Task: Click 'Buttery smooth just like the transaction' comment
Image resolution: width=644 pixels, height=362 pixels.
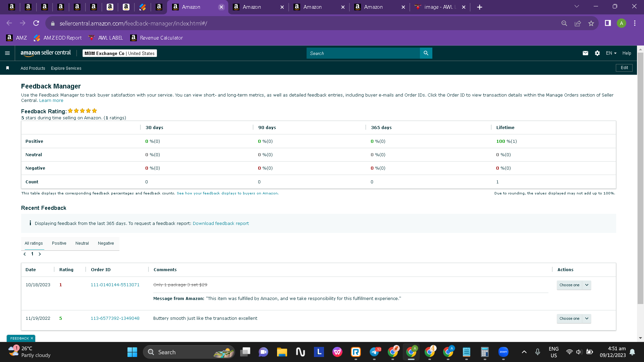Action: (205, 318)
